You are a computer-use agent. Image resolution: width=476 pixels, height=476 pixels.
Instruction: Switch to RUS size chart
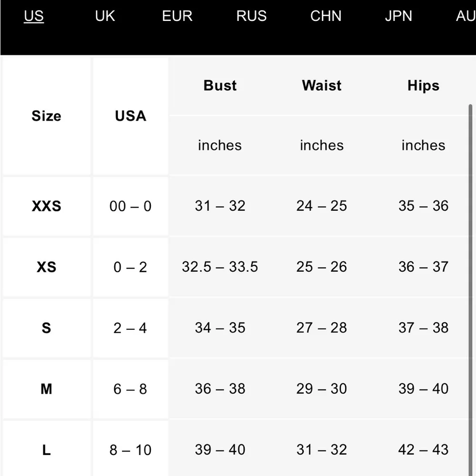point(251,16)
